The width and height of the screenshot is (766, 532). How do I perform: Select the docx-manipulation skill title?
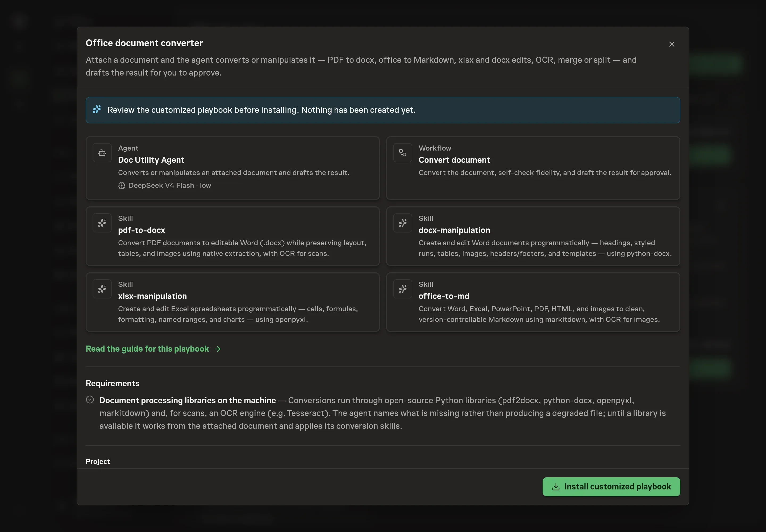[454, 230]
